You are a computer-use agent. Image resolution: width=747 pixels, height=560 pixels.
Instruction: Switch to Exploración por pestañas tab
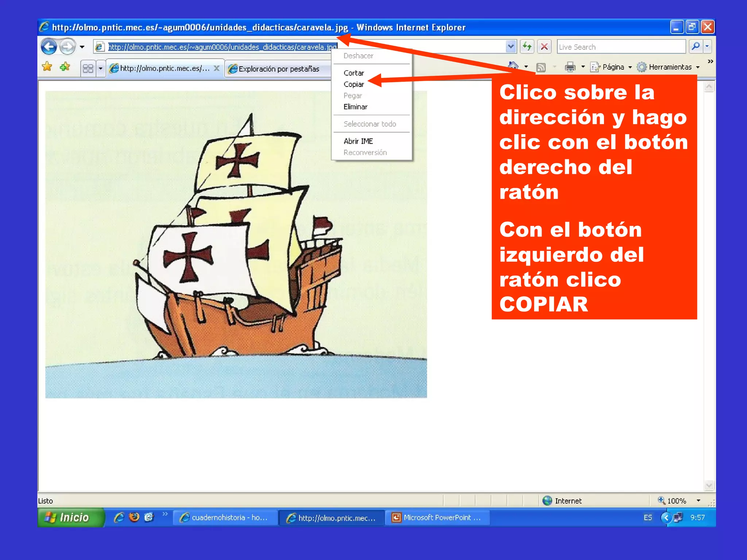point(278,69)
